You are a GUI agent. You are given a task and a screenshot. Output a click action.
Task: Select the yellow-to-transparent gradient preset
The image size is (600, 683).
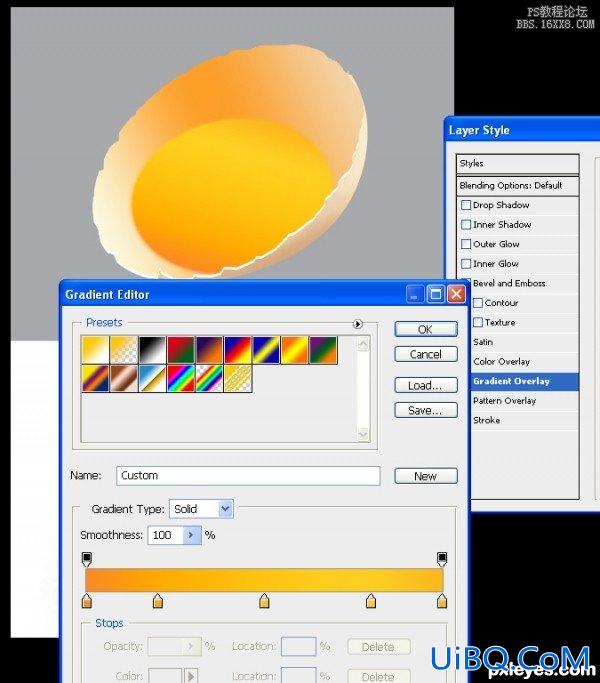(x=124, y=350)
